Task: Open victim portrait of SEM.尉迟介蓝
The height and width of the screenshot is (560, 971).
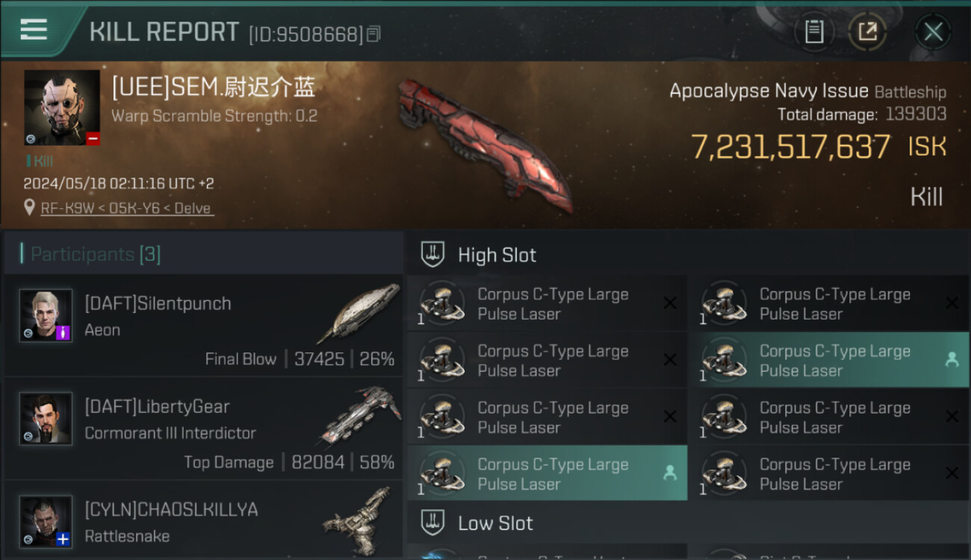Action: 62,108
